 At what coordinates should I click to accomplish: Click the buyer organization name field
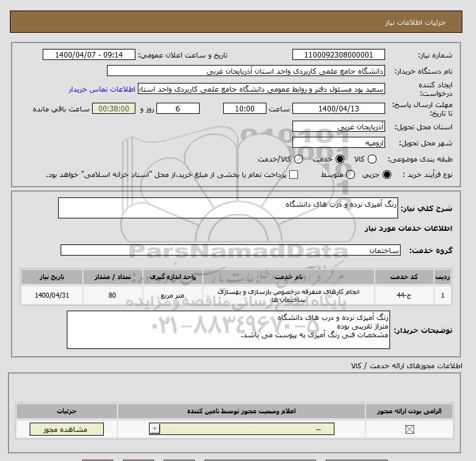click(x=246, y=71)
